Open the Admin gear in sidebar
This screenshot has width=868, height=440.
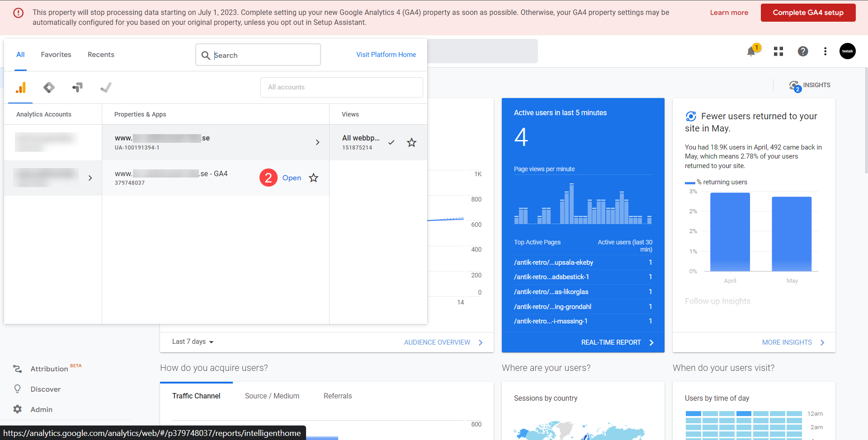[x=18, y=409]
